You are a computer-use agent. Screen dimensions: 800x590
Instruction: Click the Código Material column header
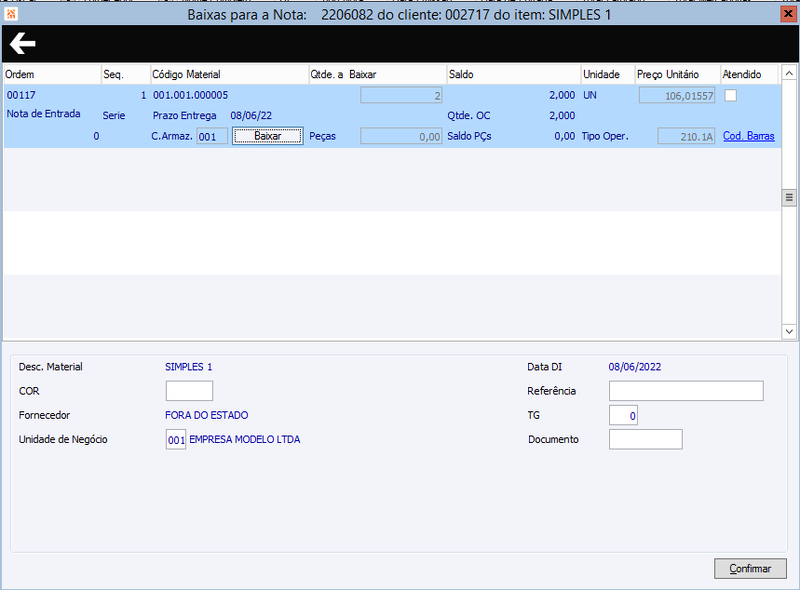tap(230, 75)
